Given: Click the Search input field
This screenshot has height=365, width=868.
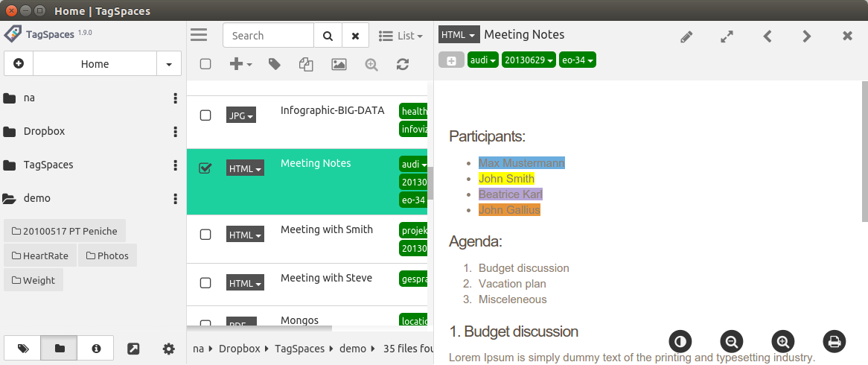Looking at the screenshot, I should pos(269,36).
